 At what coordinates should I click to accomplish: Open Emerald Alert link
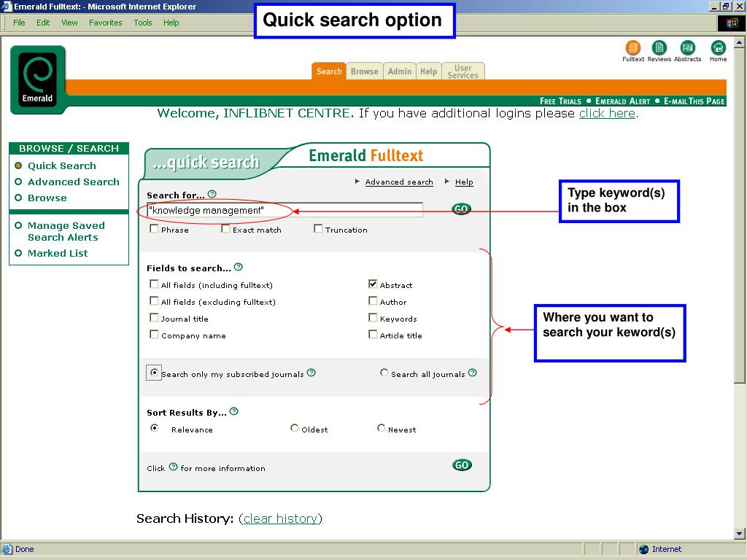coord(622,101)
